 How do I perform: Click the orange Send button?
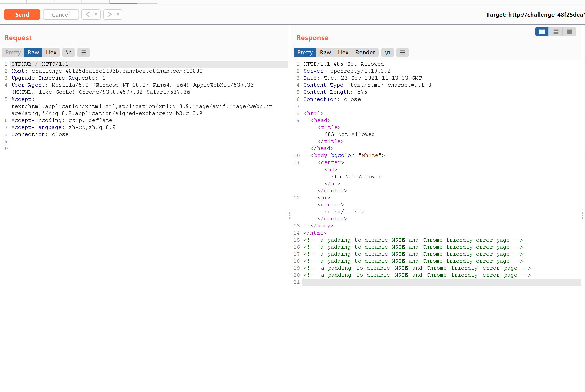[x=22, y=15]
